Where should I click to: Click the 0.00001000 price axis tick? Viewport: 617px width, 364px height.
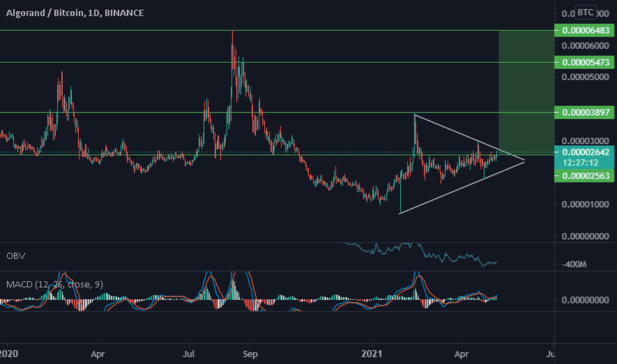(585, 205)
